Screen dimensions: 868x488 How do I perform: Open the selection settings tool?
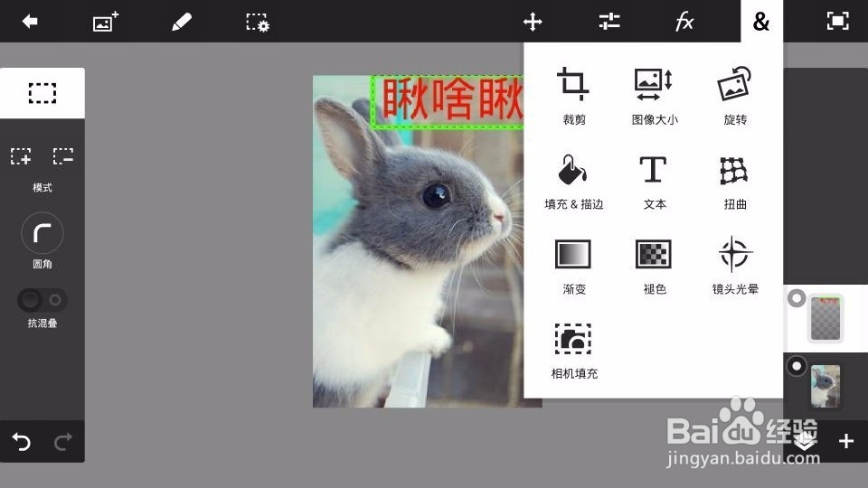click(258, 22)
